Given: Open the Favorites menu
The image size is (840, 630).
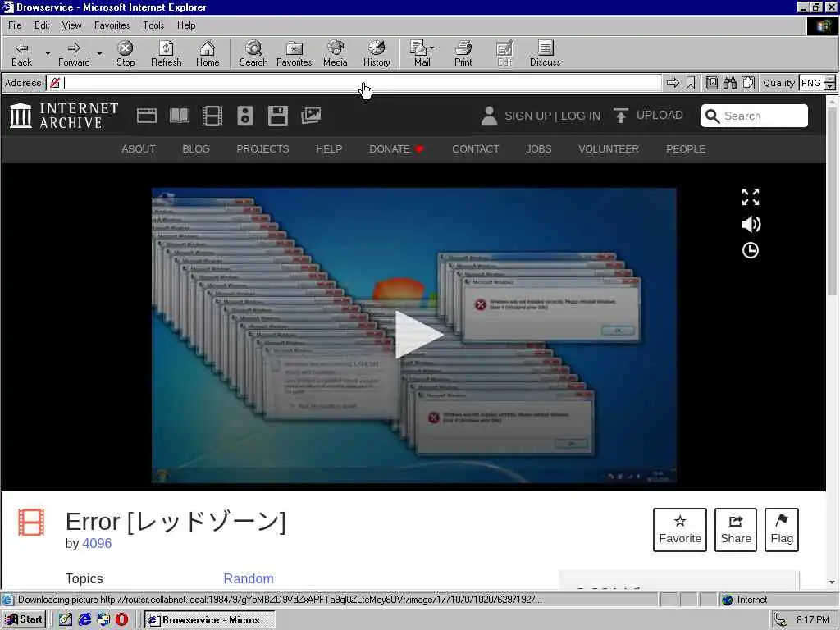Looking at the screenshot, I should click(112, 25).
